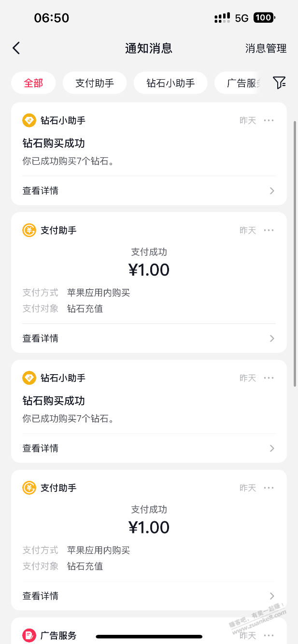298x644 pixels.
Task: Tap 查看详情 on second ¥1.00 payment
Action: pos(41,596)
